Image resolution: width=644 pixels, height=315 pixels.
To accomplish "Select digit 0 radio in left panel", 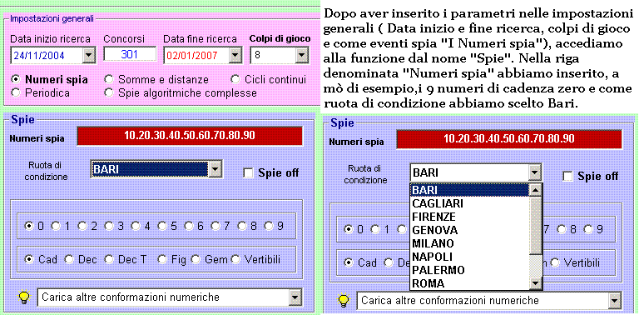I will click(x=29, y=226).
